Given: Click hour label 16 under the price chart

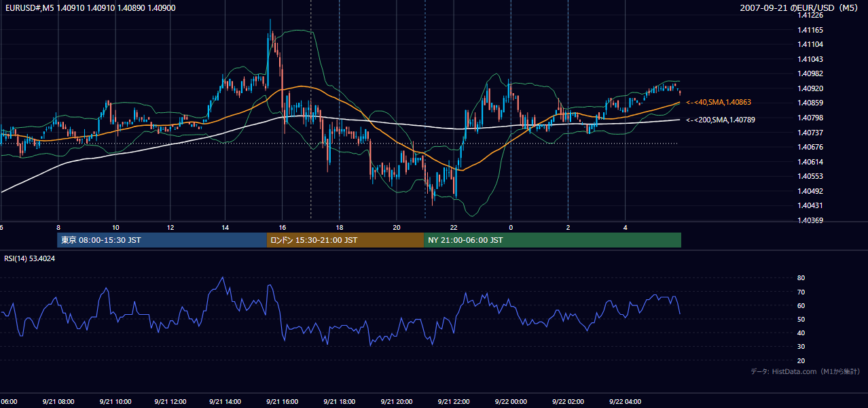Looking at the screenshot, I should coord(283,227).
